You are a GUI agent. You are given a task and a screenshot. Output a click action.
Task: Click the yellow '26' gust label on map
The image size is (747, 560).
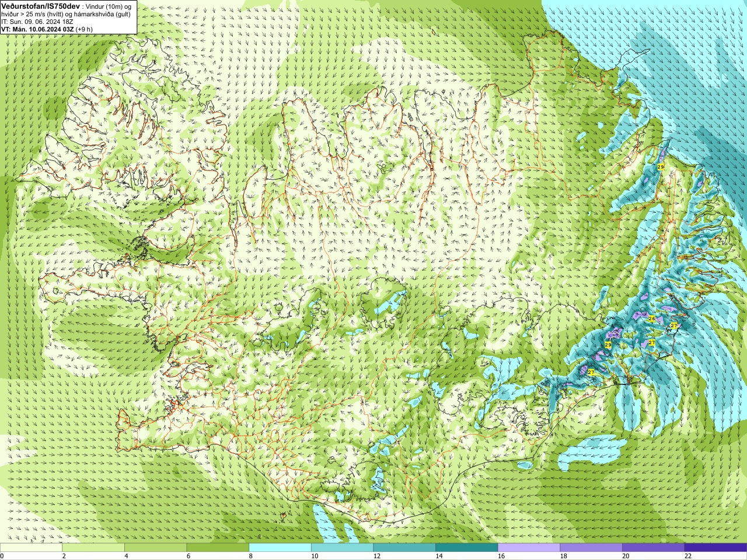pyautogui.click(x=652, y=318)
